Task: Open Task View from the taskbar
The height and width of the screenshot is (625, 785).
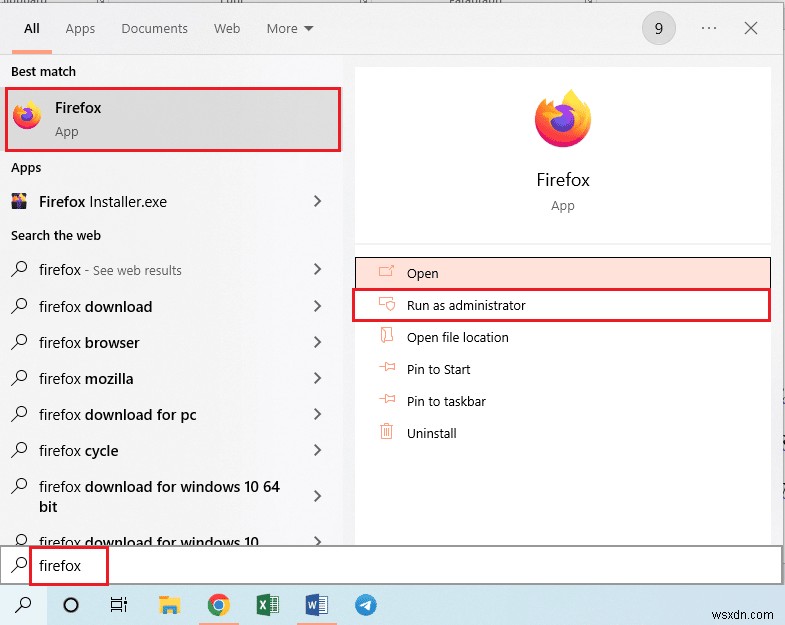Action: pyautogui.click(x=119, y=605)
